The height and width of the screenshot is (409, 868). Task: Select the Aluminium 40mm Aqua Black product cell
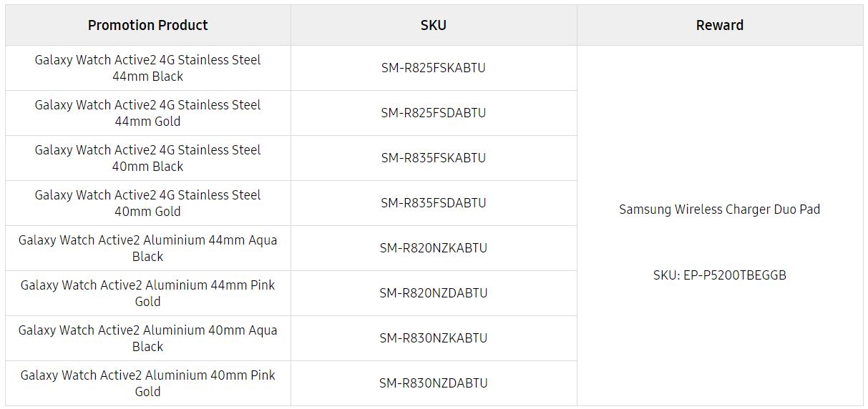click(x=147, y=338)
